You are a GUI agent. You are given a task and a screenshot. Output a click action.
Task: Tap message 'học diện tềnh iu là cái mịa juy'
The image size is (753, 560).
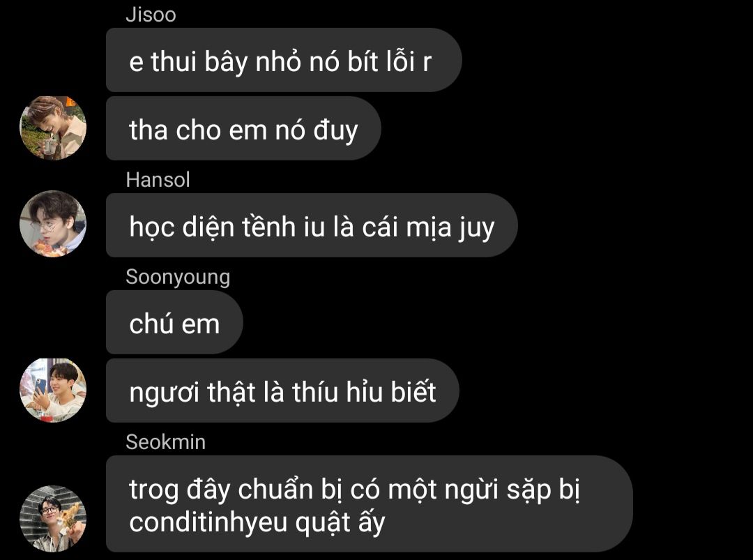(x=312, y=225)
